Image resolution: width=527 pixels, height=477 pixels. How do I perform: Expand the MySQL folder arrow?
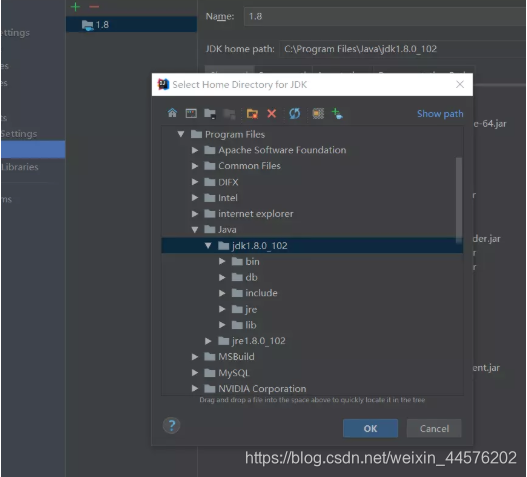point(195,372)
